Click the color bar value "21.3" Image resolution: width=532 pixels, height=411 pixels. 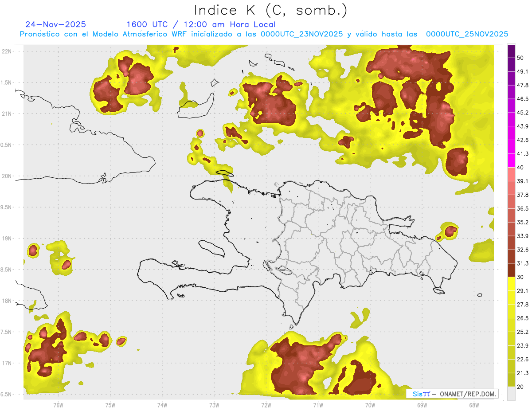(523, 373)
